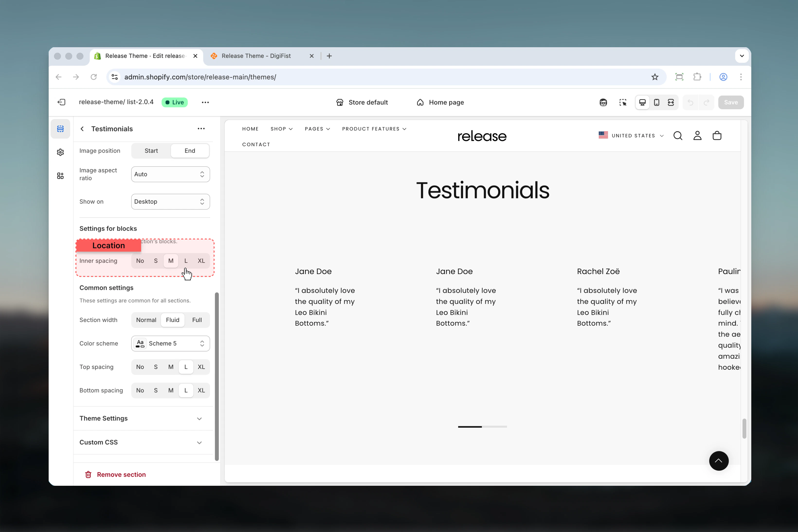Click the scroll-to-top round button

(719, 461)
